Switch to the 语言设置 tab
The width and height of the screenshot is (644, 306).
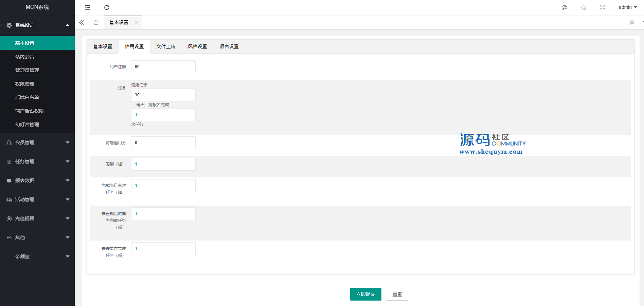click(229, 46)
